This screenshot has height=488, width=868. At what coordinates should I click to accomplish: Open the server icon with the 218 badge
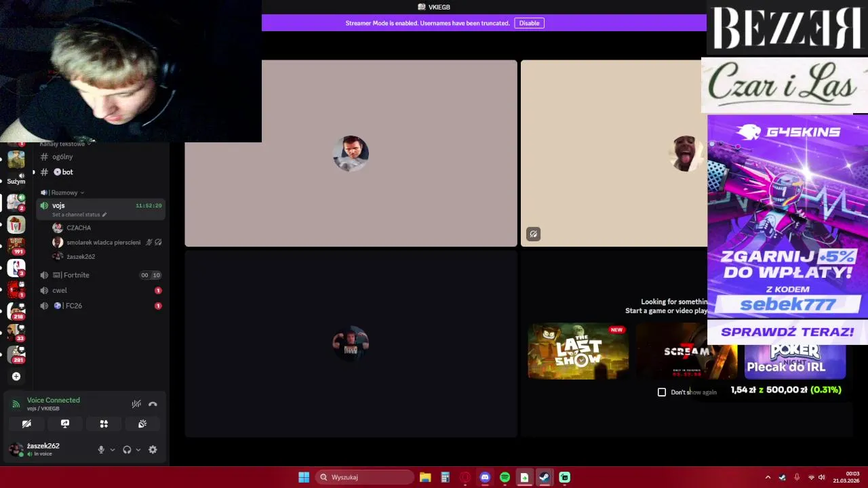(16, 311)
